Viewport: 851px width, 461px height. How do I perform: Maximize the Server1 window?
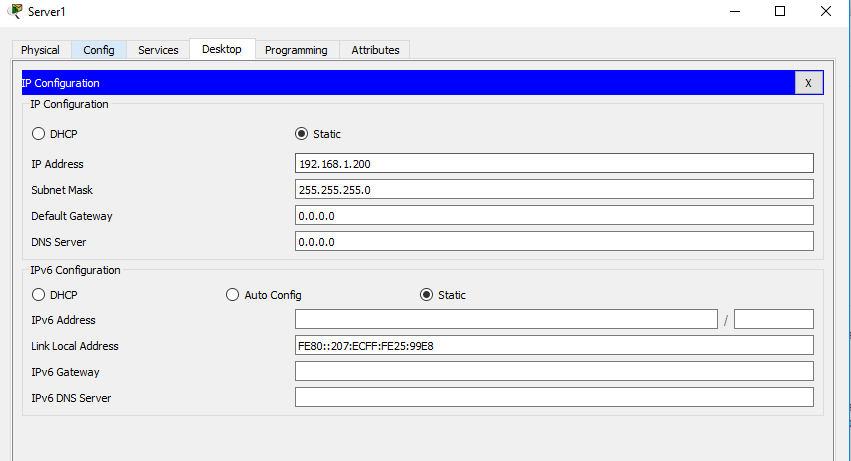pyautogui.click(x=780, y=11)
